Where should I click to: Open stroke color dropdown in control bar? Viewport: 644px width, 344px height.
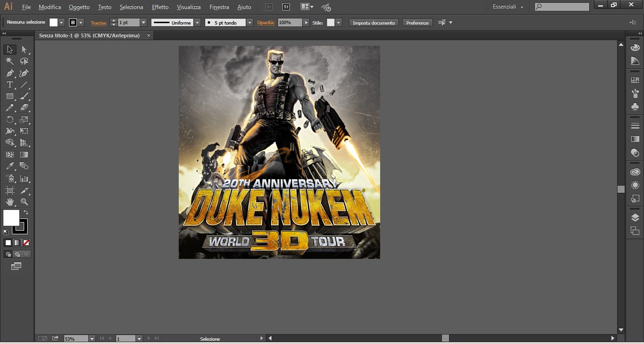coord(81,23)
